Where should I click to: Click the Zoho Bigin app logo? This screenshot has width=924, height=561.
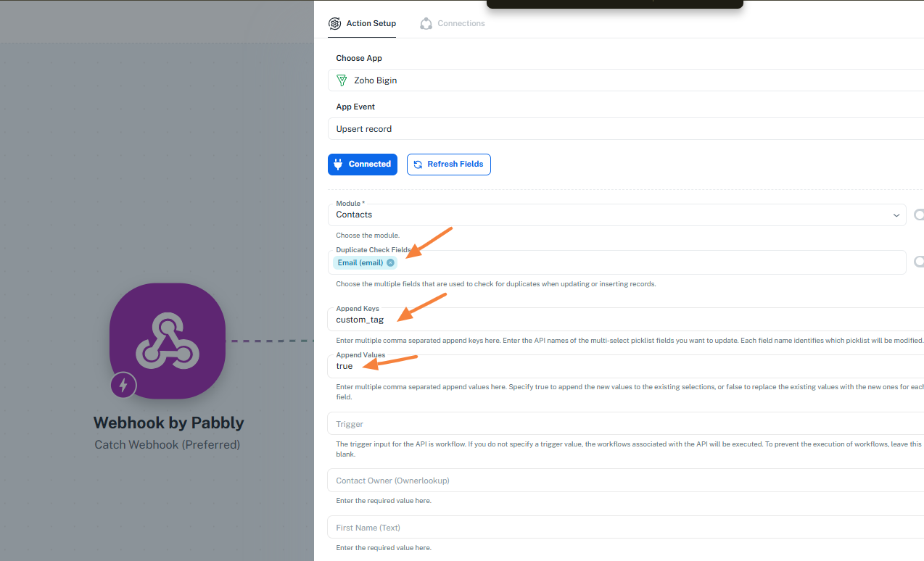tap(341, 80)
